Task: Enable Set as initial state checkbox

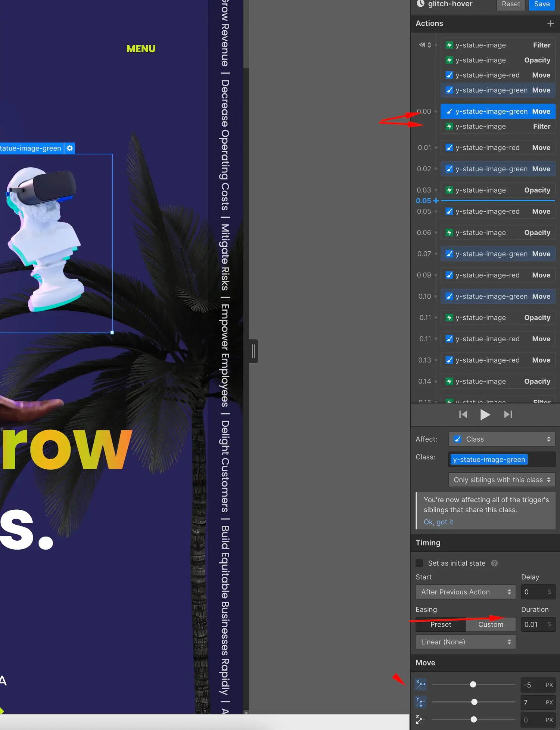Action: (x=420, y=563)
